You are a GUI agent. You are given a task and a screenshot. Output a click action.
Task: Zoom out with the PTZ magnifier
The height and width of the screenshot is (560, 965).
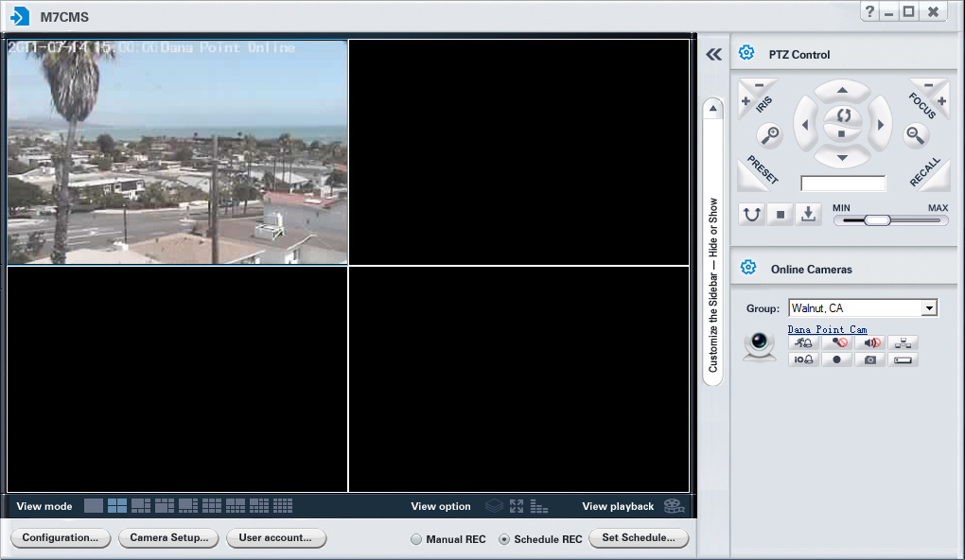915,135
